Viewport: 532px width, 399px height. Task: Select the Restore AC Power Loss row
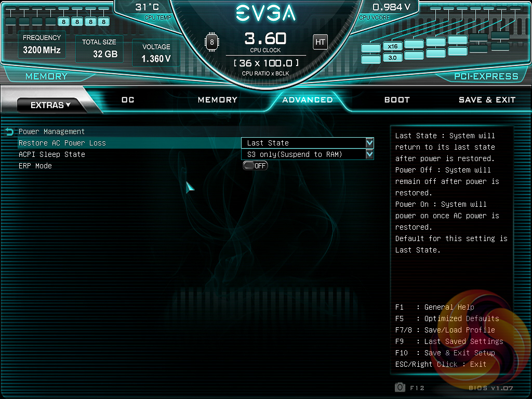coord(196,143)
